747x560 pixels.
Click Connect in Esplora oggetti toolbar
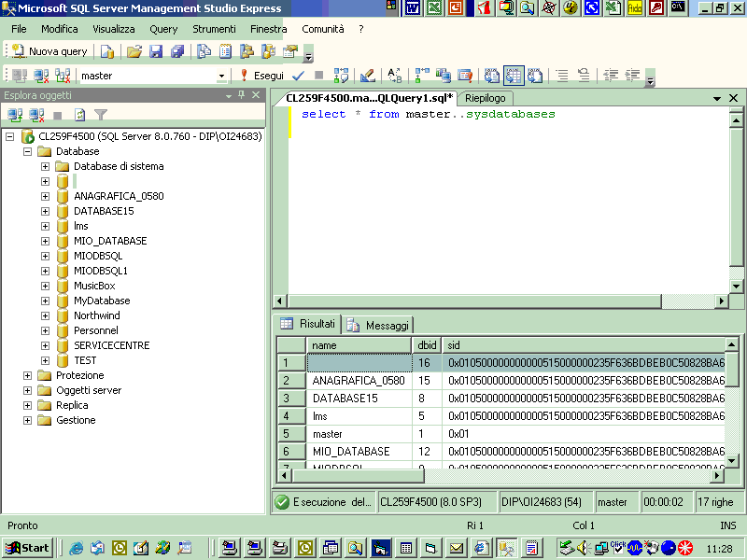(x=15, y=115)
